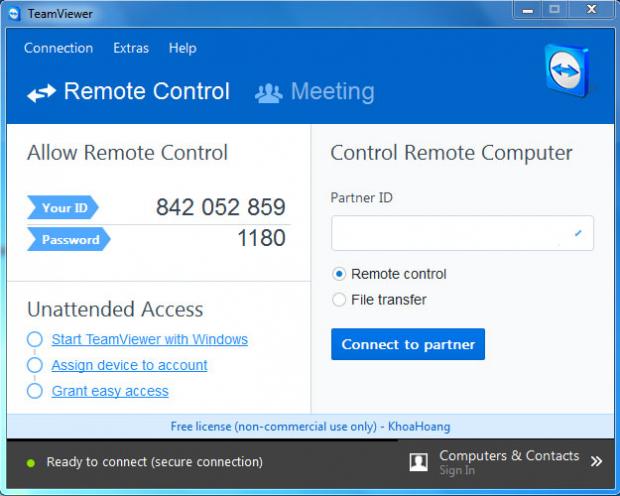Click Connect to partner button

click(x=408, y=344)
